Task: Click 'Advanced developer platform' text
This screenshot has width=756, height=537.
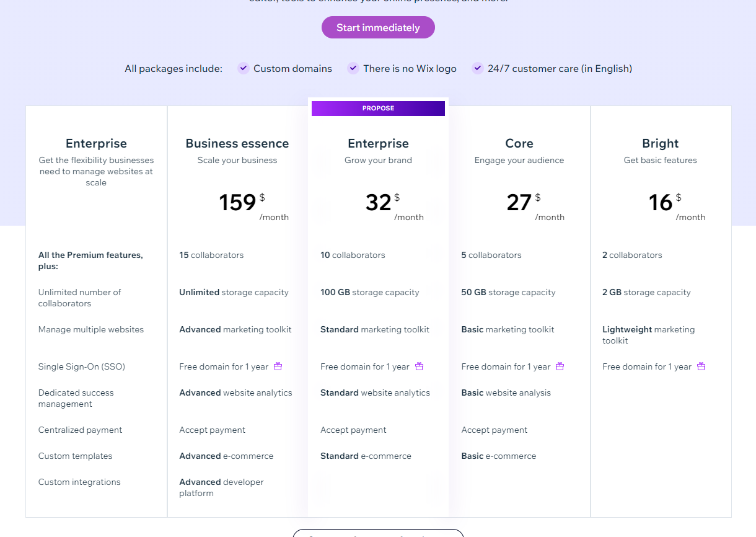Action: [x=221, y=487]
